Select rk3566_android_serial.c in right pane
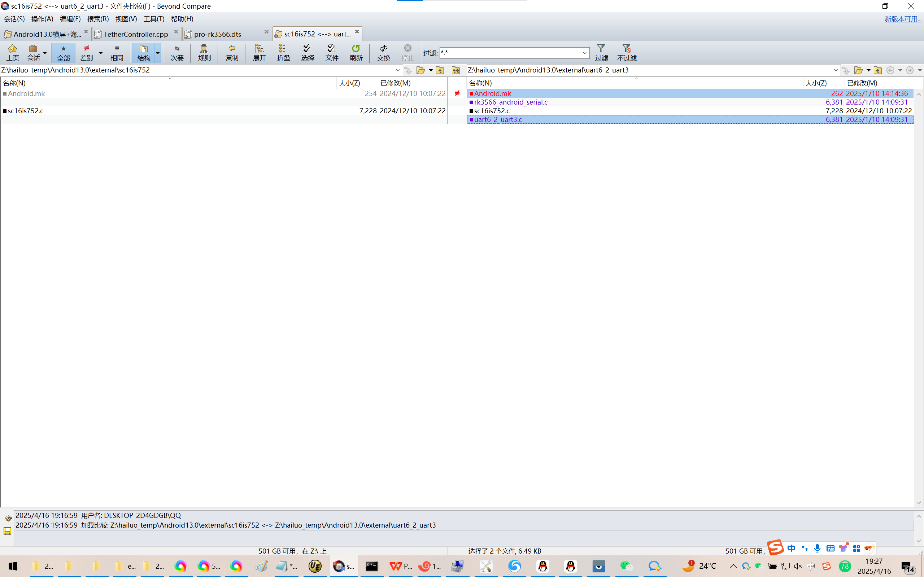 510,102
